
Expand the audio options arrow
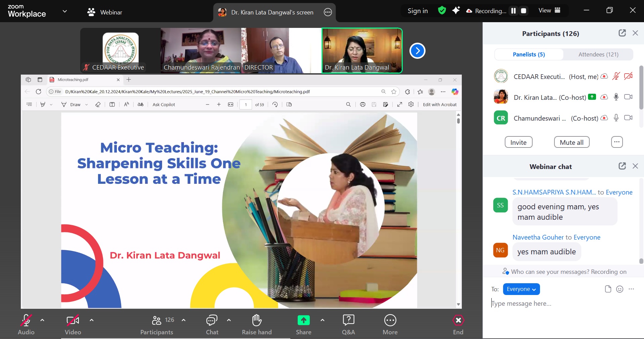coord(42,320)
